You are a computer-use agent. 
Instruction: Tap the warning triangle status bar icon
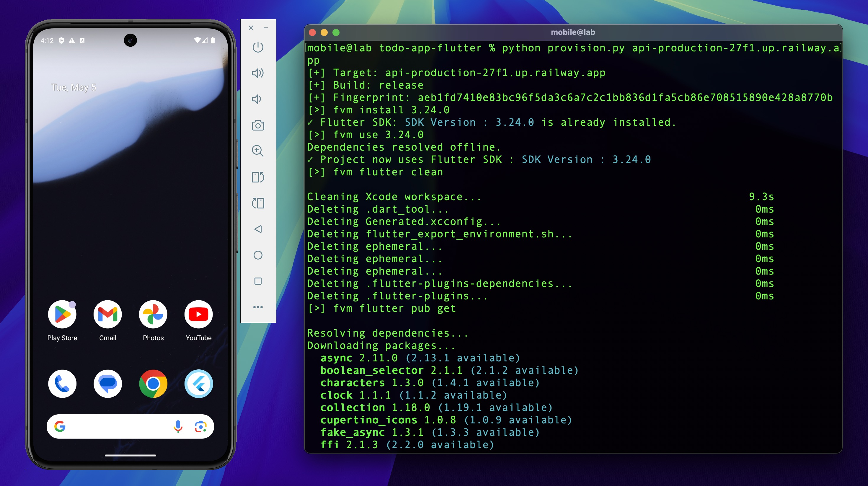[x=72, y=40]
